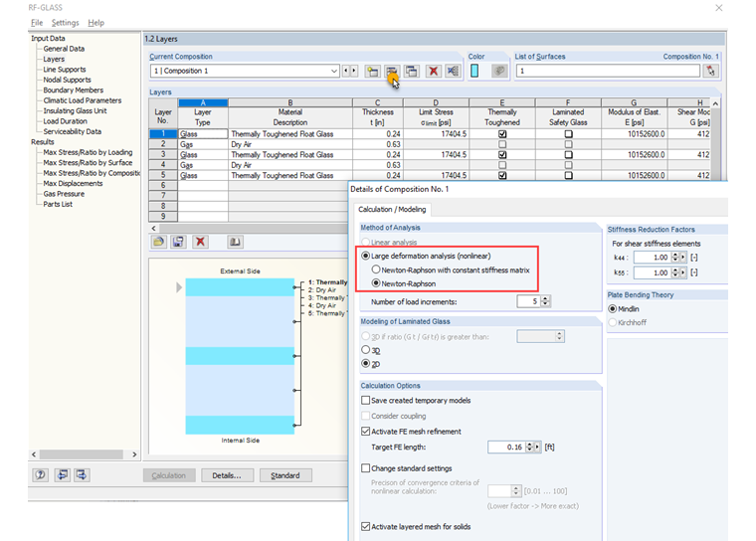Click the Standard button
This screenshot has width=756, height=541.
point(285,475)
